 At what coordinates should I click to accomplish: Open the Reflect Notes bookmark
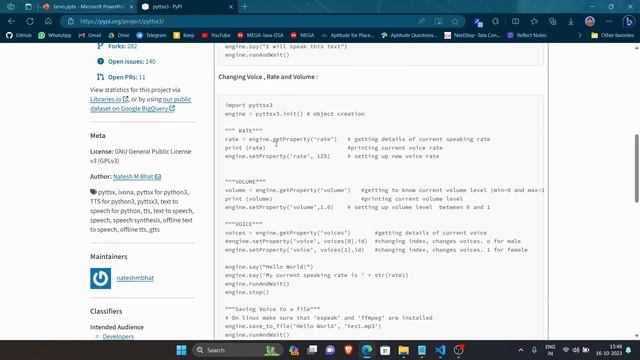[527, 35]
